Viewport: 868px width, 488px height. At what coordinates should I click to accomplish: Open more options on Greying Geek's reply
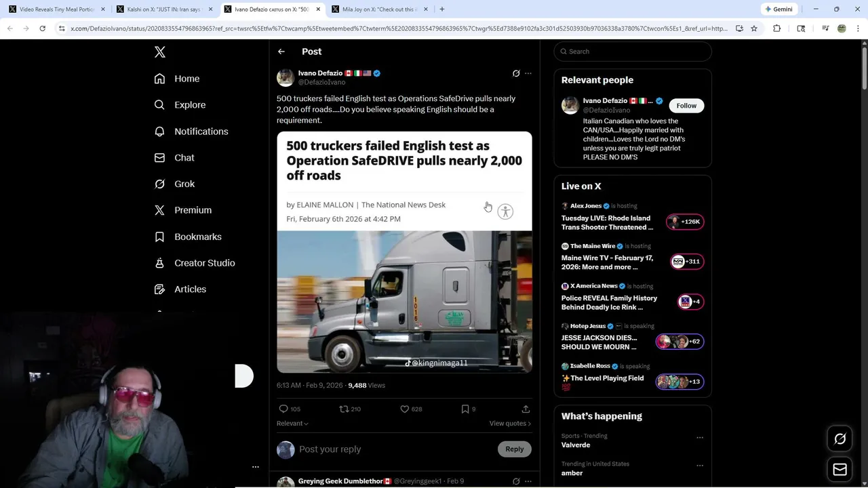528,481
